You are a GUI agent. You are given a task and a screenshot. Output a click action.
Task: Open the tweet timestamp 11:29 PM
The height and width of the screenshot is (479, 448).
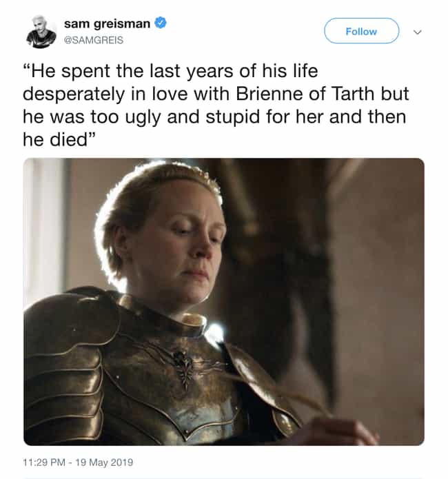coord(44,462)
